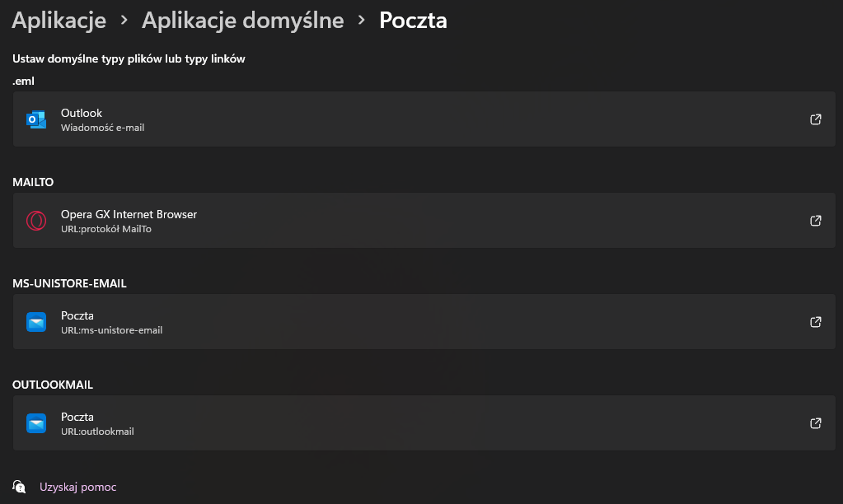Image resolution: width=843 pixels, height=504 pixels.
Task: Click Poczta icon in MS-UNISTORE-EMAIL row
Action: pyautogui.click(x=36, y=322)
